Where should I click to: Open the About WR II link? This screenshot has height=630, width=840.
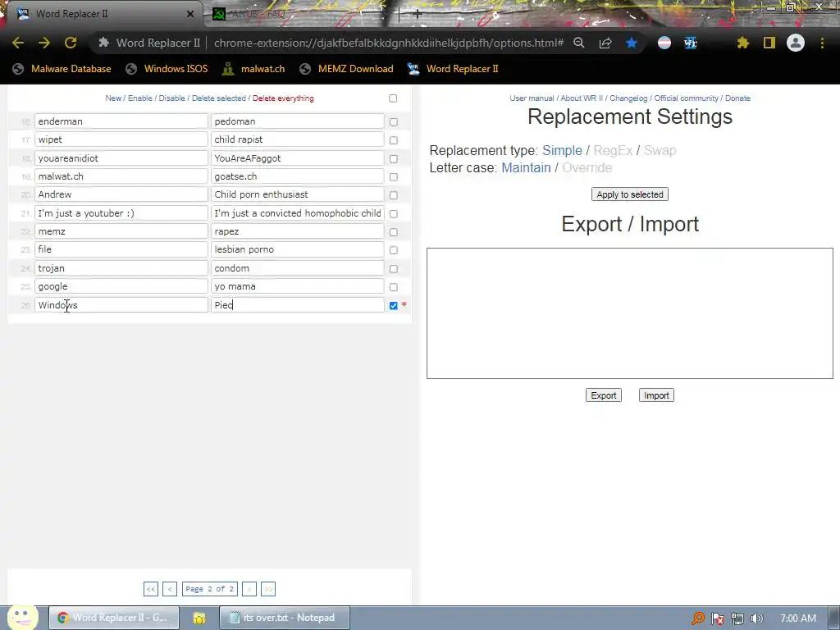coord(582,98)
